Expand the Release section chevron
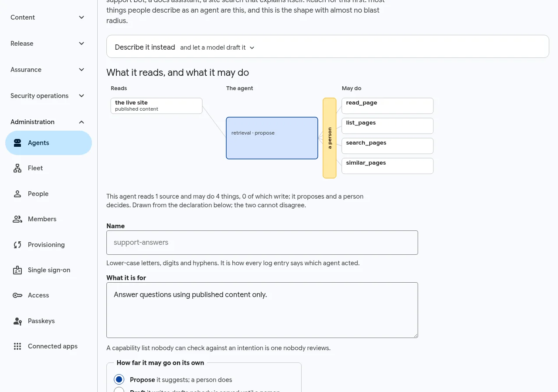 [82, 44]
